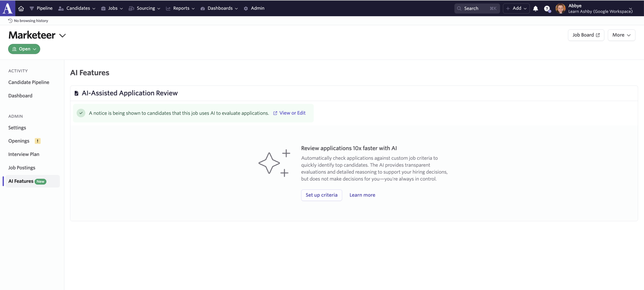This screenshot has height=290, width=644.
Task: Open the green Open status dropdown
Action: (24, 49)
